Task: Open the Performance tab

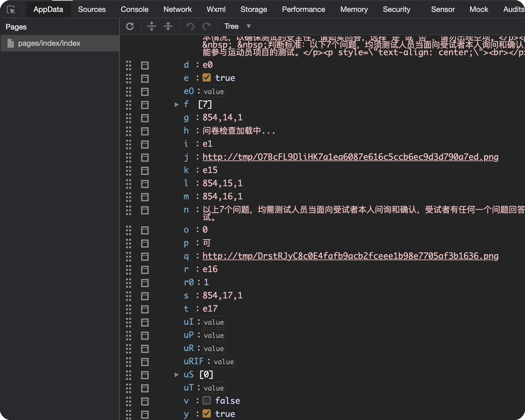Action: 304,9
